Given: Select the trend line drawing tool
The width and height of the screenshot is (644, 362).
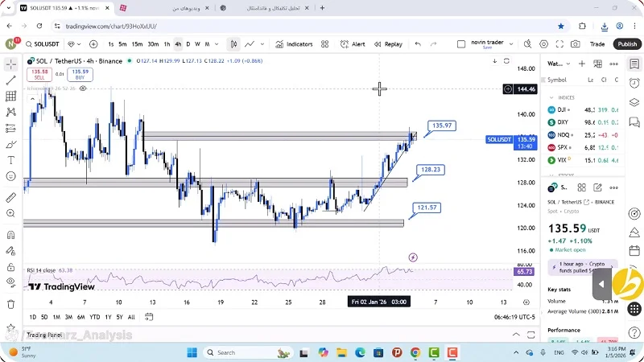Looking at the screenshot, I should tap(10, 80).
